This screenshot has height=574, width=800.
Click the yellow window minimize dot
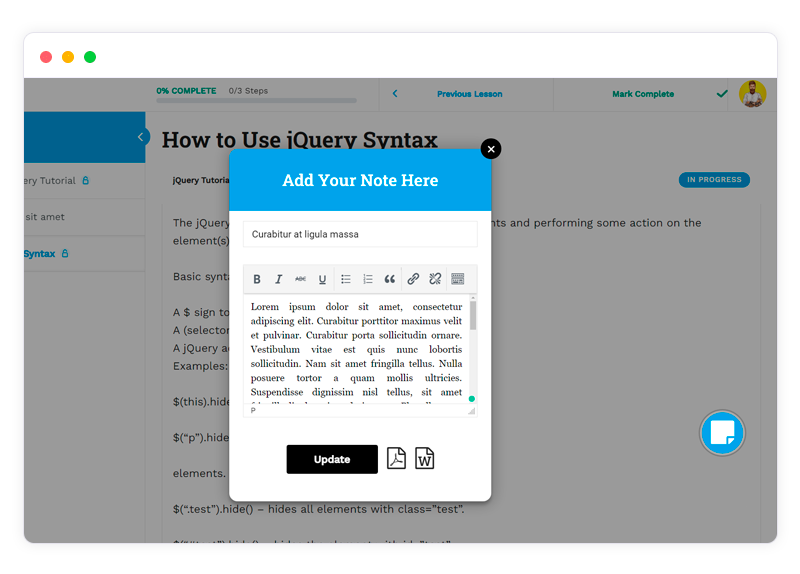(68, 57)
